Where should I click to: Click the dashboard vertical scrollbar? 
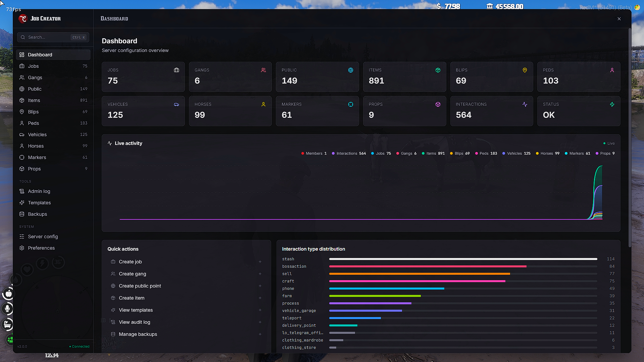[x=630, y=138]
